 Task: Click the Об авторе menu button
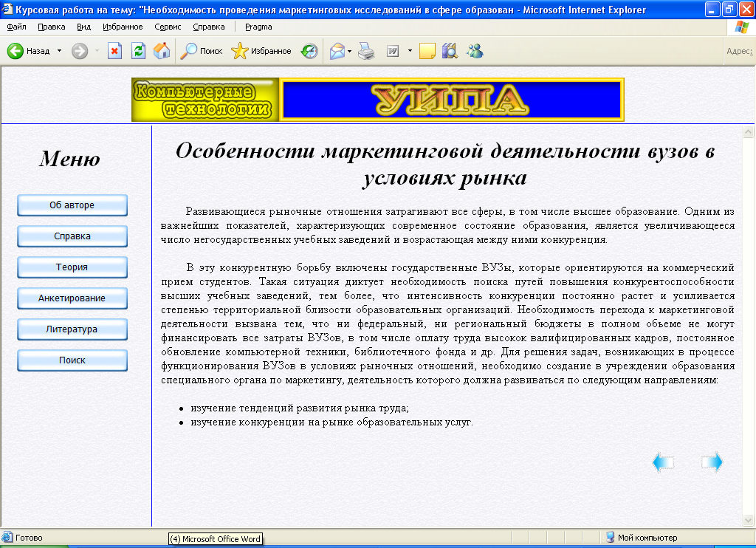point(72,205)
